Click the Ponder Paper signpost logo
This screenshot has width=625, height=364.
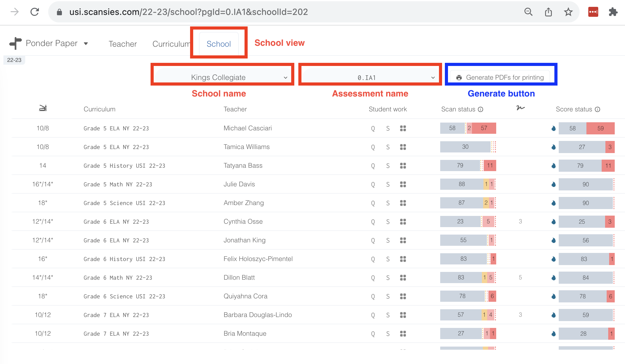pos(16,43)
